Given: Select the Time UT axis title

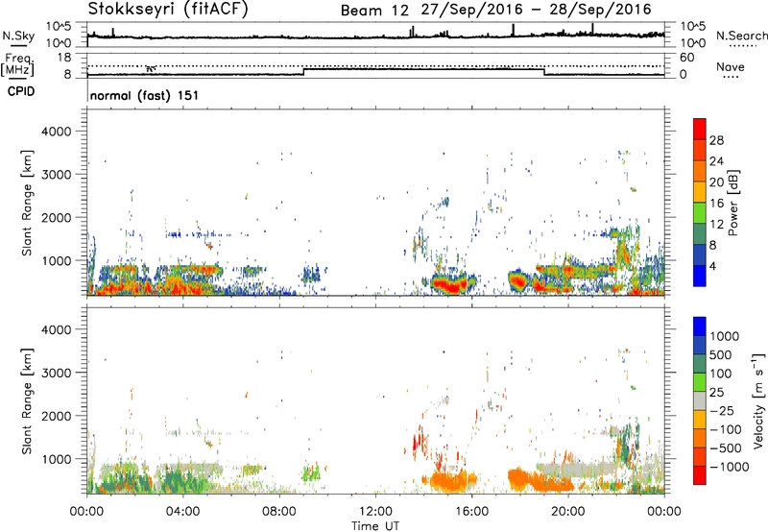Looking at the screenshot, I should pyautogui.click(x=375, y=526).
